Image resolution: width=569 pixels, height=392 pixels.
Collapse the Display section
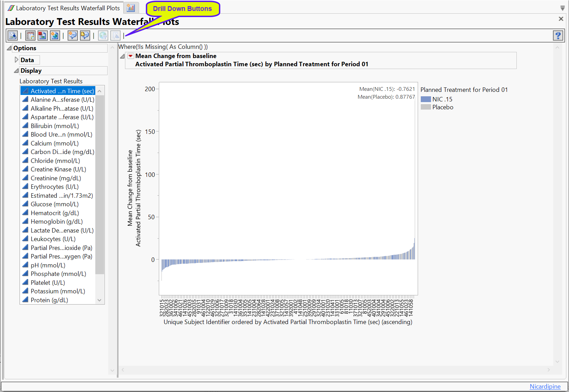16,71
